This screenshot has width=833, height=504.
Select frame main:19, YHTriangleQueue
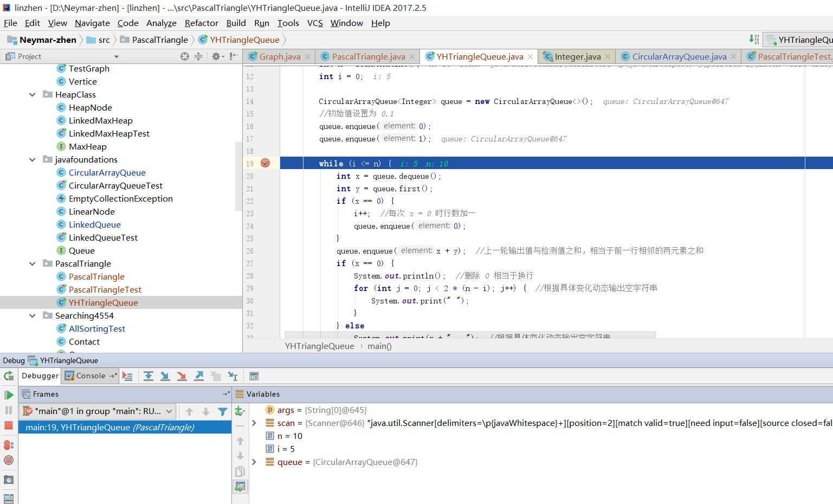(125, 428)
